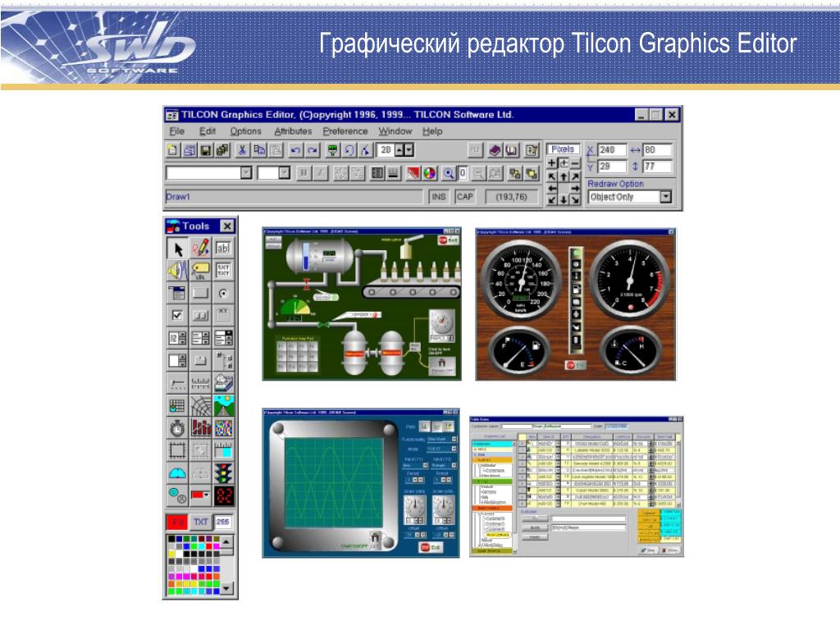Click the Copy toolbar icon
Screen dimensions: 840x630
tap(259, 151)
